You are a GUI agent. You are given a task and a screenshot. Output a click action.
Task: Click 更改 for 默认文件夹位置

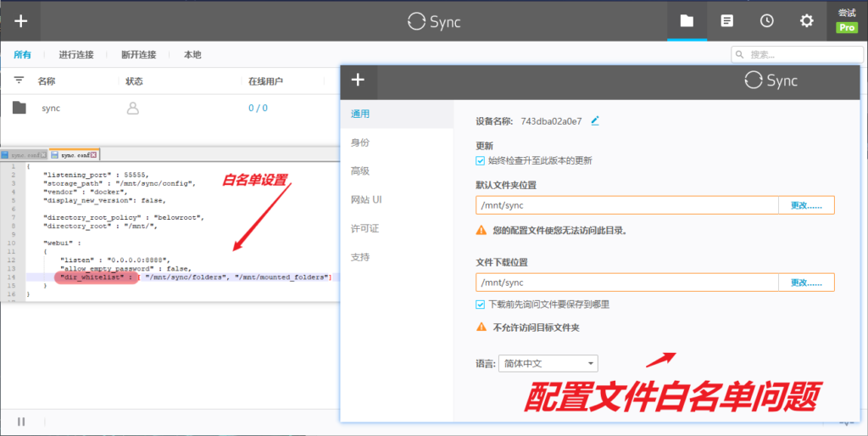pos(806,205)
